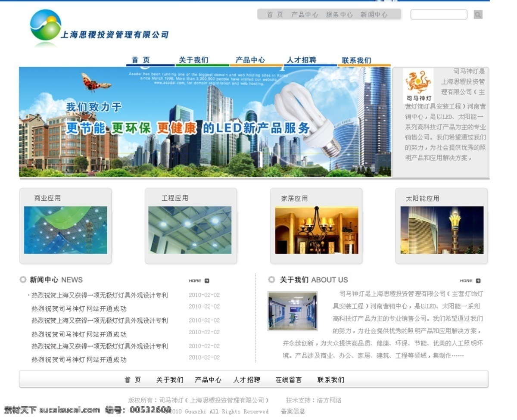Click the LED banner image

(205, 122)
